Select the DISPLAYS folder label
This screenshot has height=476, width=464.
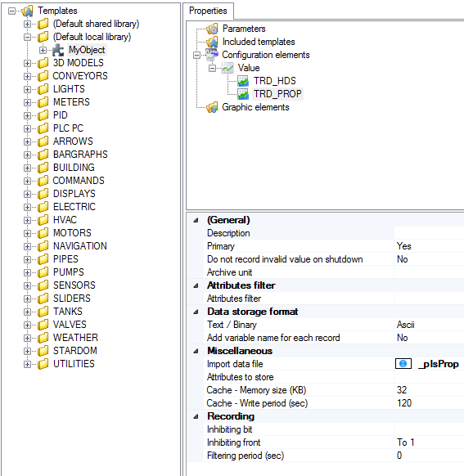(74, 194)
